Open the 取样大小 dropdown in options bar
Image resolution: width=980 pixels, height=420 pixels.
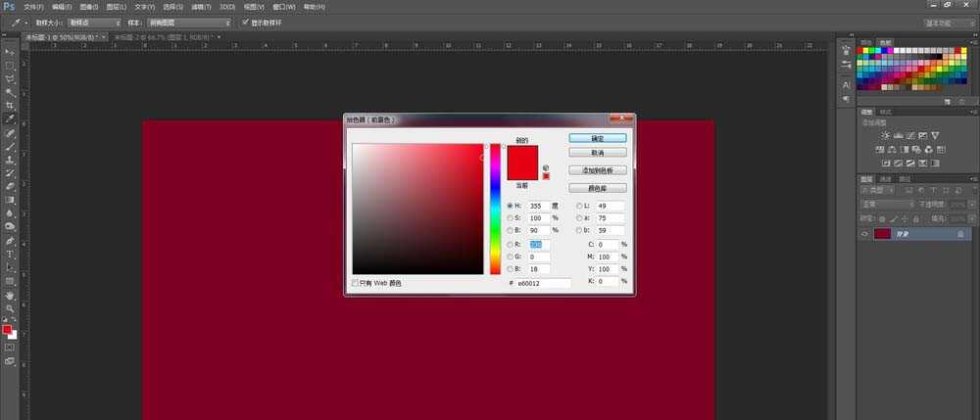pyautogui.click(x=92, y=22)
